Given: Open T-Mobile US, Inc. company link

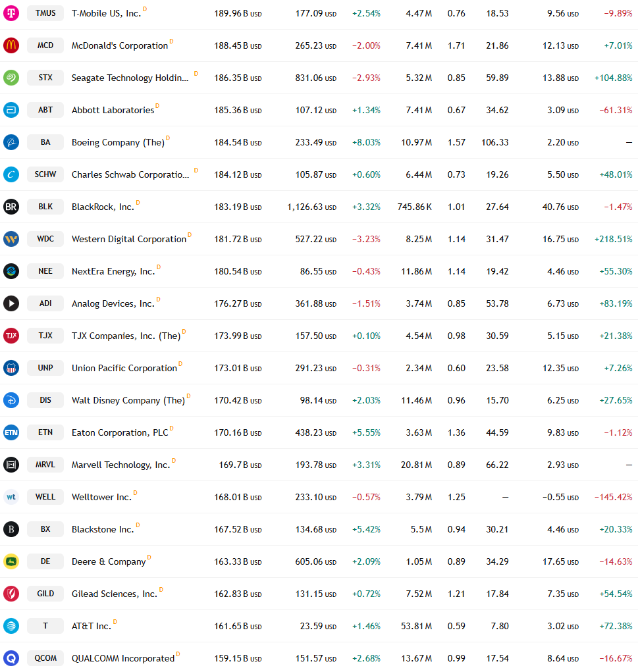Looking at the screenshot, I should pos(107,13).
